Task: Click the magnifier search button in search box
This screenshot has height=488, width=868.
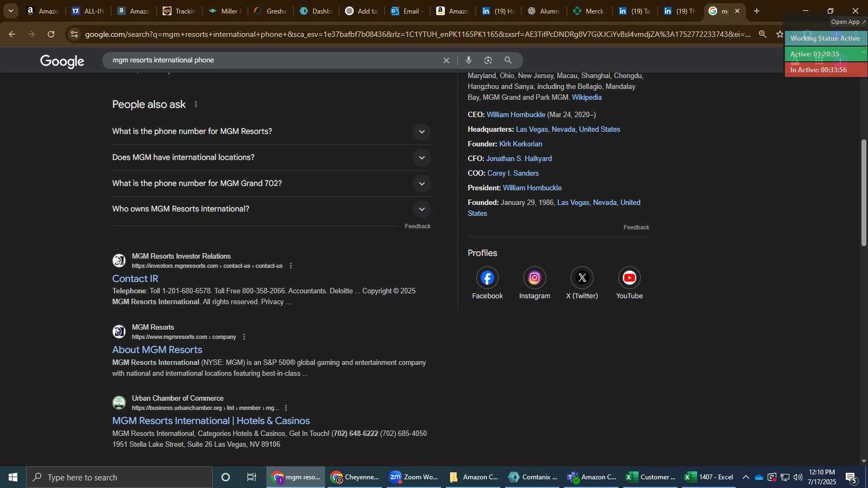Action: coord(508,60)
